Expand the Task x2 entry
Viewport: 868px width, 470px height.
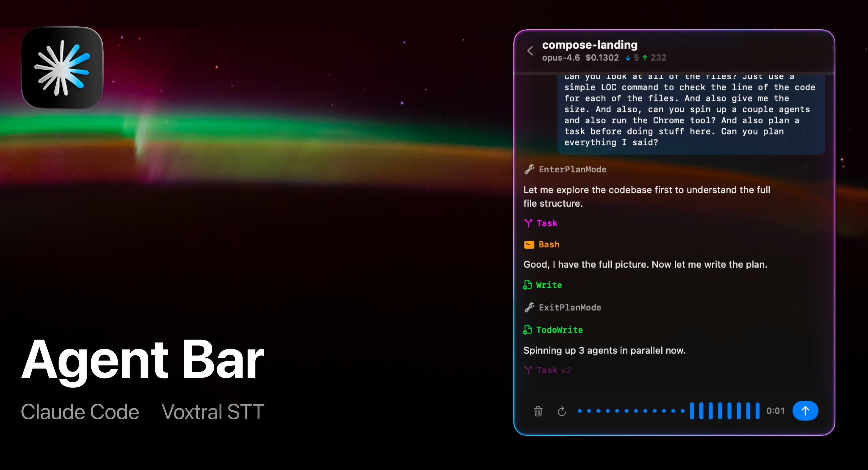point(547,370)
